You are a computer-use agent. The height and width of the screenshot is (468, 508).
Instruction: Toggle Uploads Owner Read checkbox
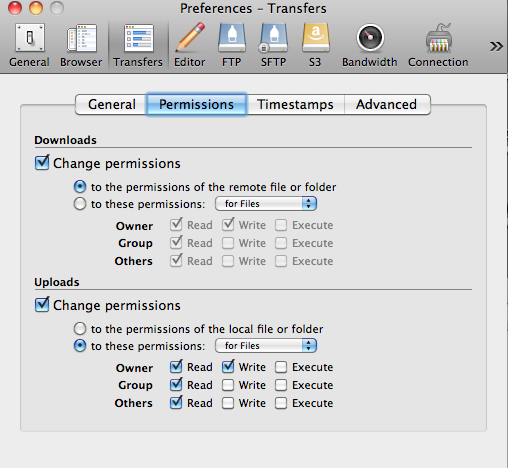[176, 367]
